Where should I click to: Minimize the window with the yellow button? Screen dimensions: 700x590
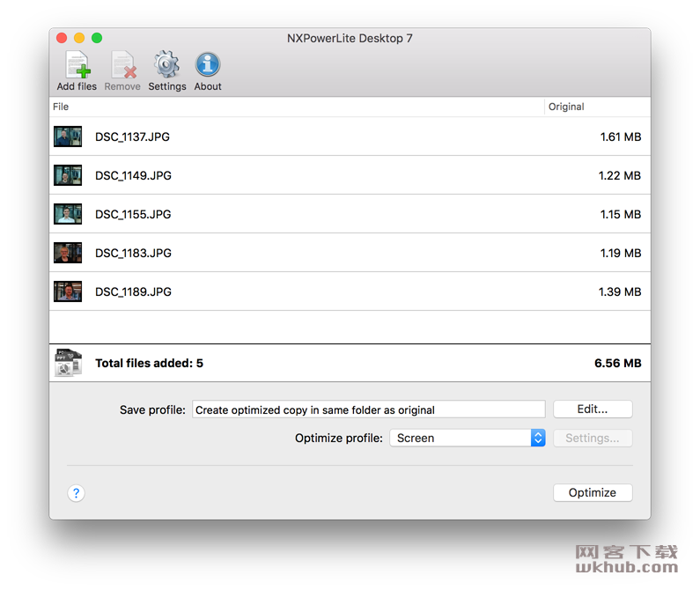click(79, 38)
